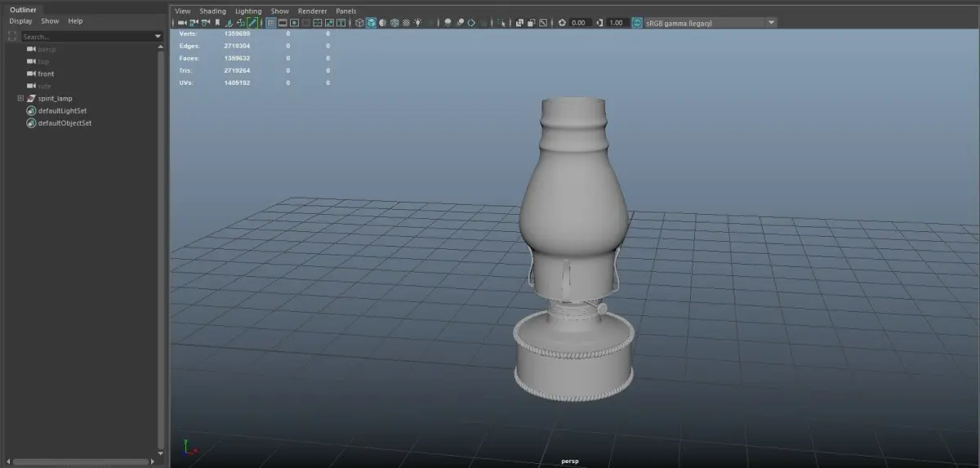This screenshot has height=468, width=980.
Task: Open the Outliner Display menu
Action: tap(20, 21)
